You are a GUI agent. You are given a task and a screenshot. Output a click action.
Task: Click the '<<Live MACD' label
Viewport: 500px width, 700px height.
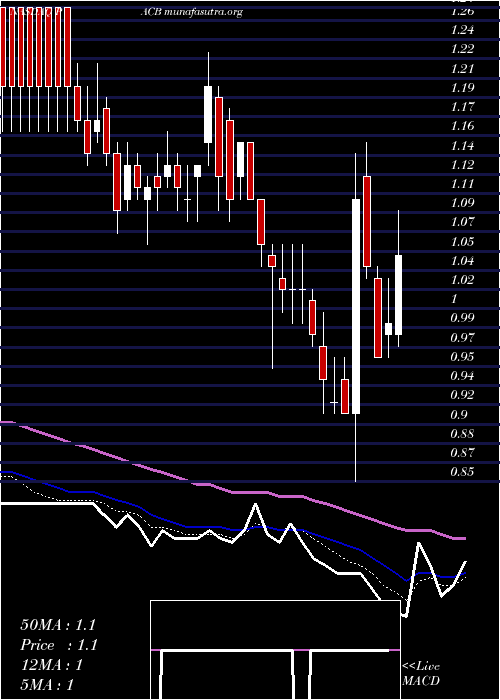tap(421, 674)
